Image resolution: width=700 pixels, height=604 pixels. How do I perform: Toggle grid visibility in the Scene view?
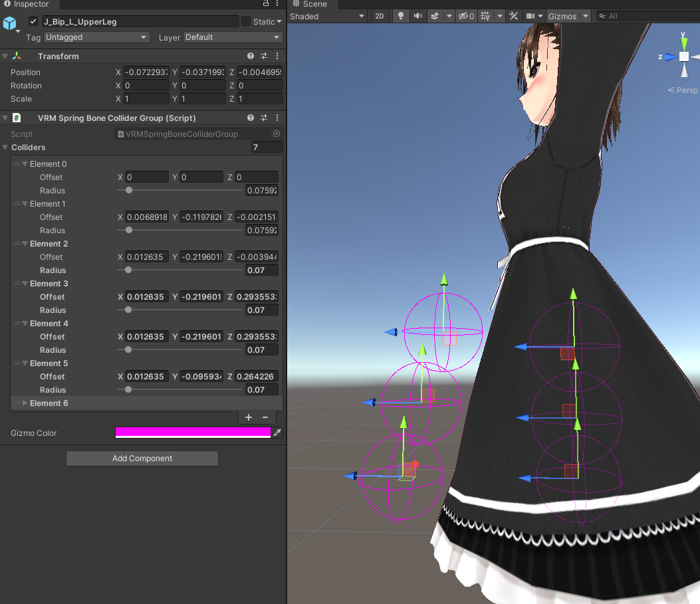485,16
